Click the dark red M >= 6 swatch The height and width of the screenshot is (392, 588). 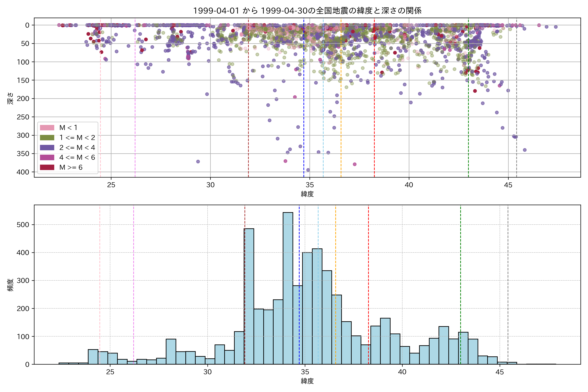point(47,167)
